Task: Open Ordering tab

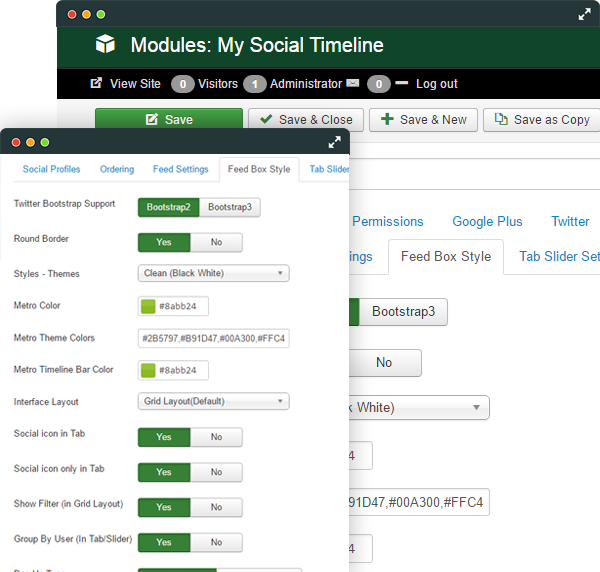Action: [117, 169]
